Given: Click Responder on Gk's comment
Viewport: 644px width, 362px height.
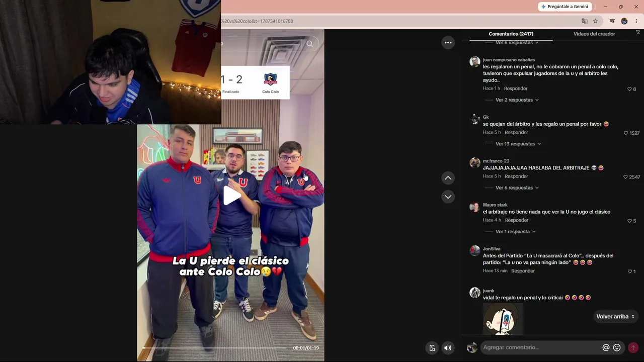Looking at the screenshot, I should click(516, 132).
